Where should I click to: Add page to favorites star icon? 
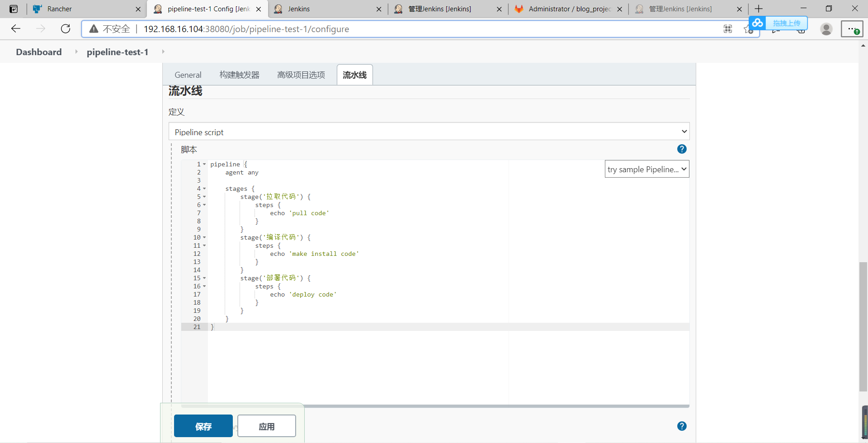tap(748, 29)
